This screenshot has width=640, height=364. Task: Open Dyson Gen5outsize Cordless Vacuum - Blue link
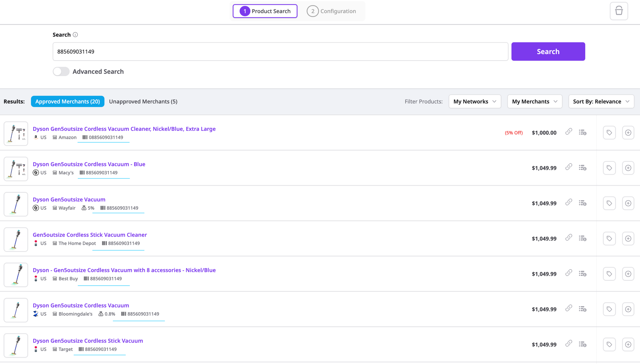tap(89, 164)
